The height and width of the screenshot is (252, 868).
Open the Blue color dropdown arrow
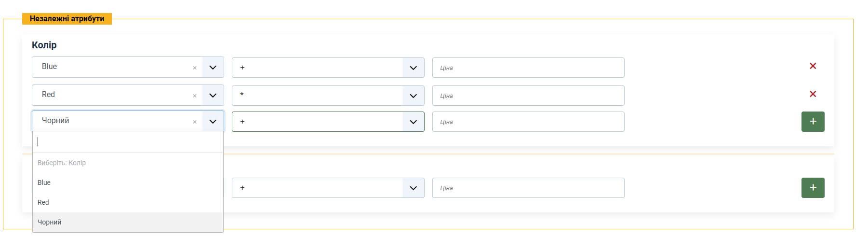point(213,68)
